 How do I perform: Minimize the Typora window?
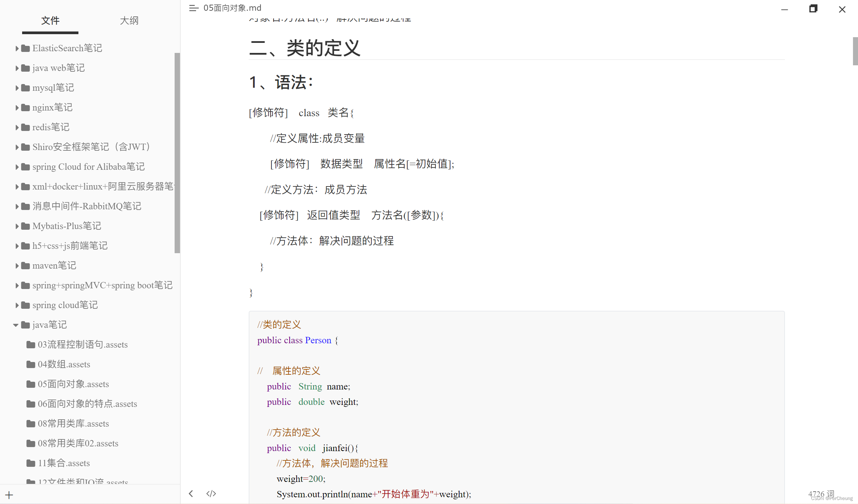coord(785,9)
